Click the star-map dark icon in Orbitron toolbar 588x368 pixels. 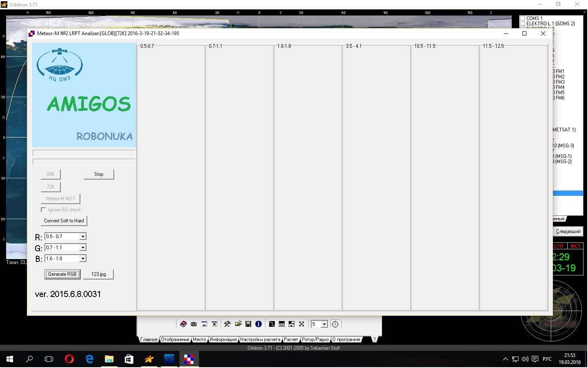(272, 324)
